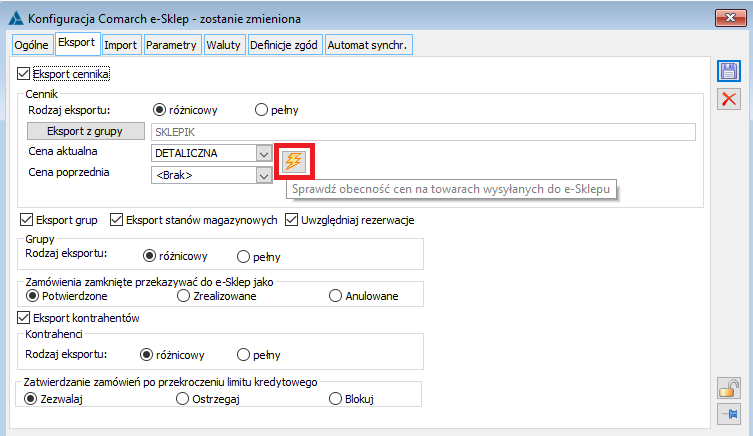753x436 pixels.
Task: Switch to the Ogólne tab
Action: [31, 45]
